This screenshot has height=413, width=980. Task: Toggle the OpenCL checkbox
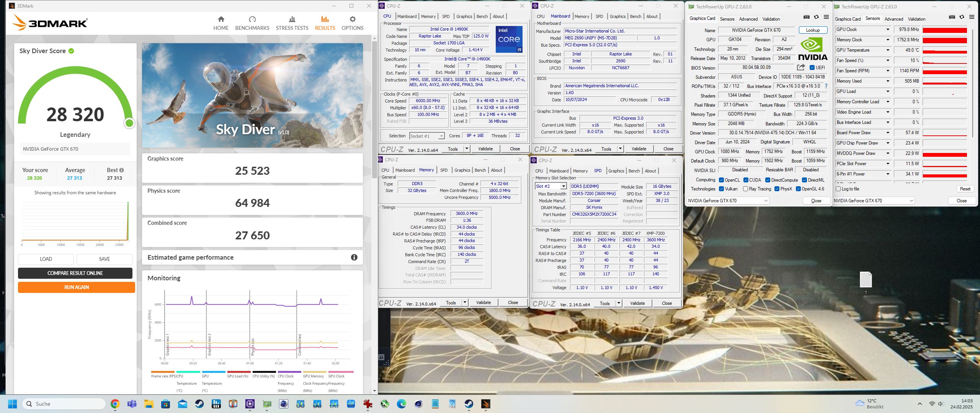point(721,180)
